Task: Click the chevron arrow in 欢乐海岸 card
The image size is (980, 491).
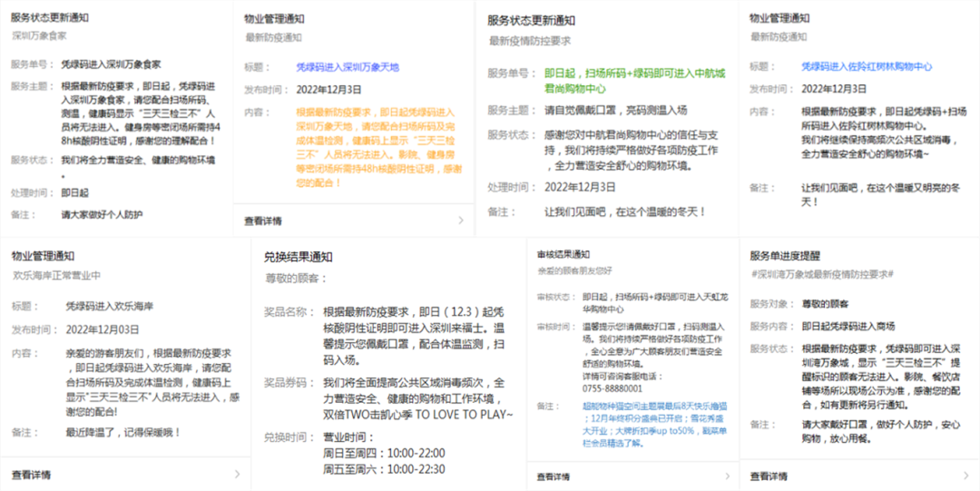Action: (237, 474)
